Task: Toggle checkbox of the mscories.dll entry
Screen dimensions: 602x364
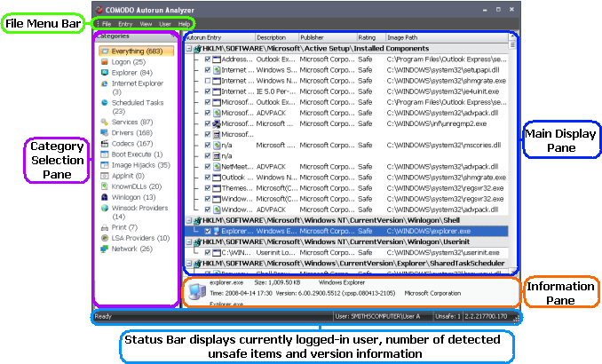Action: (208, 145)
